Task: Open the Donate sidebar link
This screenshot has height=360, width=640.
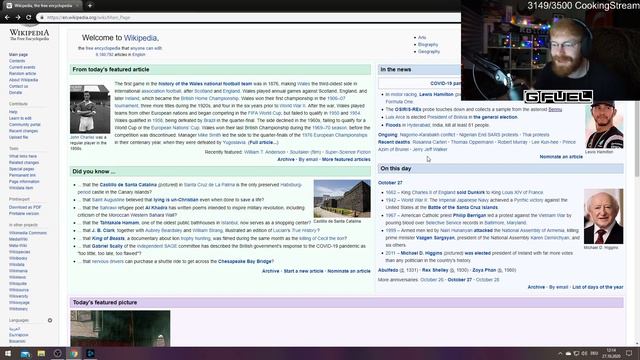Action: (16, 93)
